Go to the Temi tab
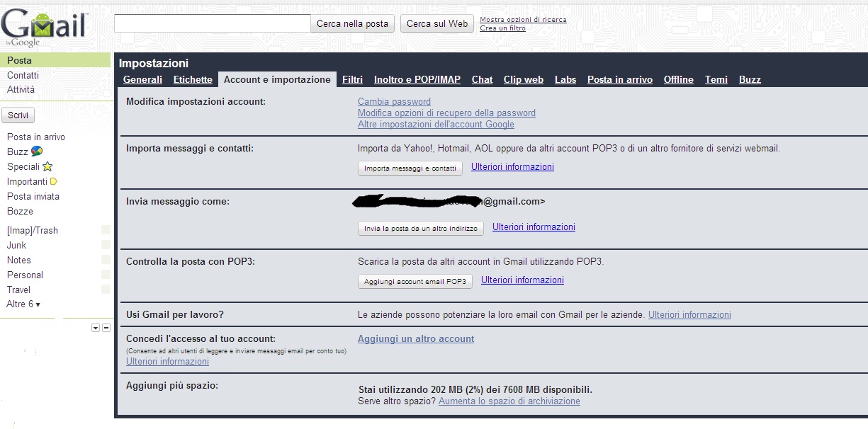 click(716, 80)
